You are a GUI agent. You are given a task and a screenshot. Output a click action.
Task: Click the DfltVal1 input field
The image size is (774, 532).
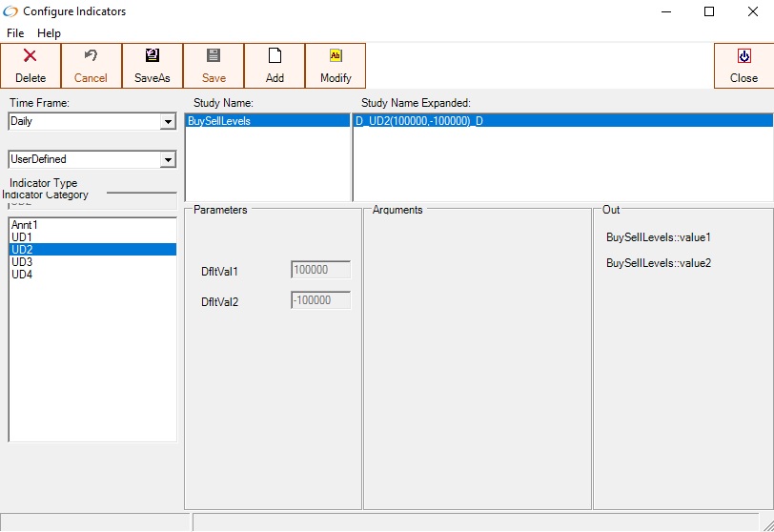tap(320, 270)
